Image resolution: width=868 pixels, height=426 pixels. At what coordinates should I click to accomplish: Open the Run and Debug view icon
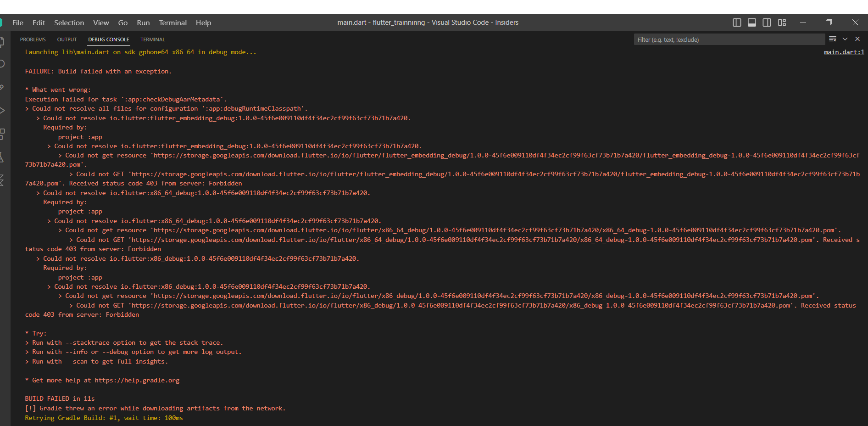tap(2, 111)
